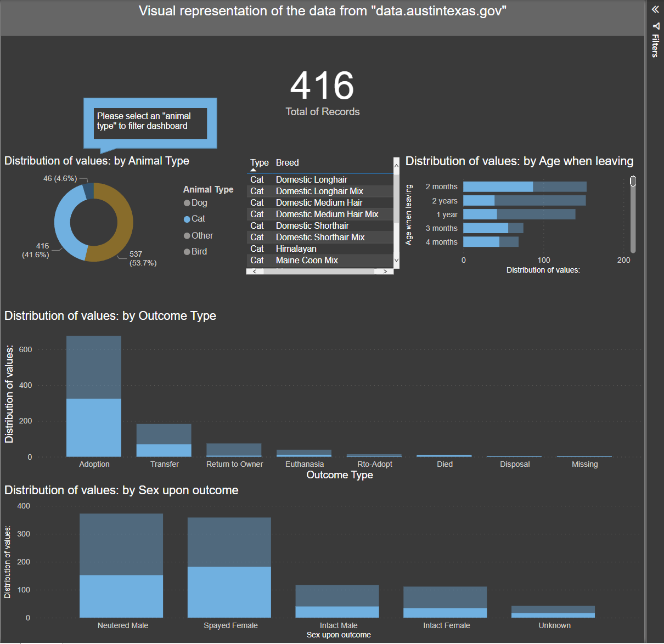Select the Maine Coon Mix breed row
The width and height of the screenshot is (664, 644).
[306, 260]
